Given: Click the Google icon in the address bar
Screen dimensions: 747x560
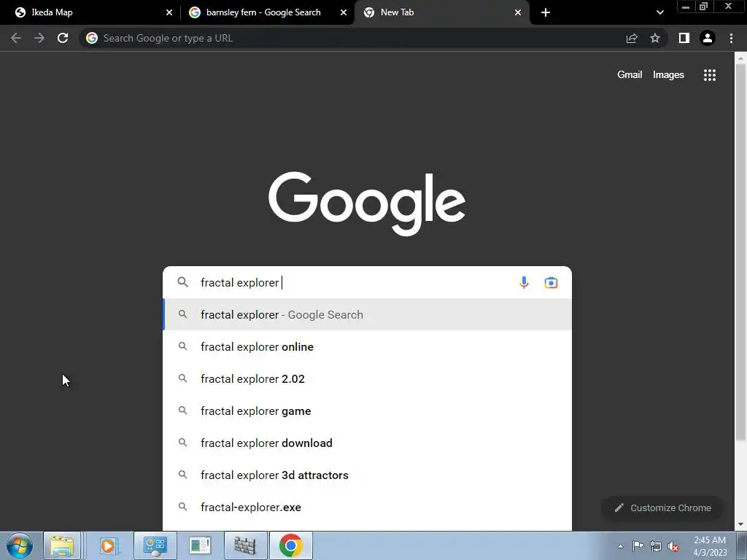Looking at the screenshot, I should click(92, 38).
